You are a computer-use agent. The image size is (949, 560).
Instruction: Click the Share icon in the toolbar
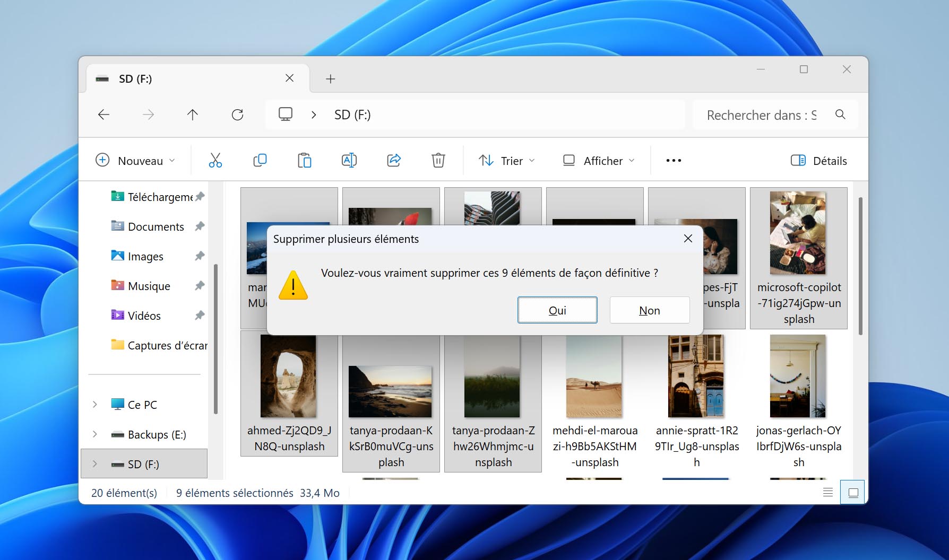[393, 160]
